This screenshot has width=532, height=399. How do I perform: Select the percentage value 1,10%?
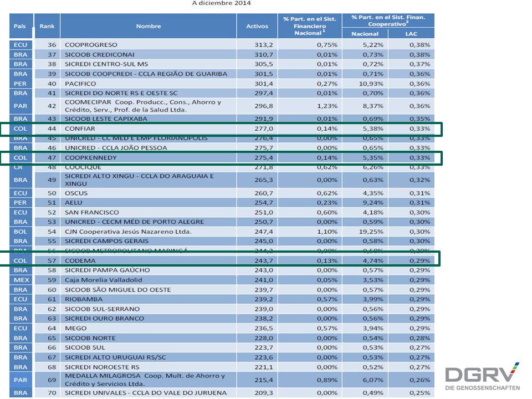point(327,232)
